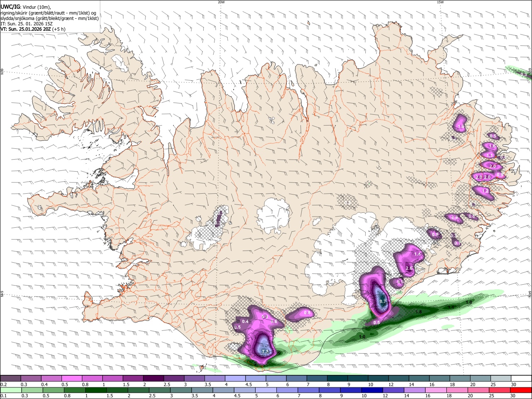The width and height of the screenshot is (532, 399).
Task: Click lower legend swatch between 8 and 9
Action: [x=330, y=390]
